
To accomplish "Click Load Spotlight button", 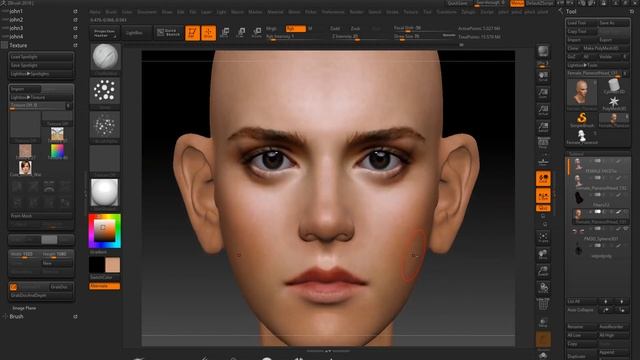I will (x=41, y=57).
